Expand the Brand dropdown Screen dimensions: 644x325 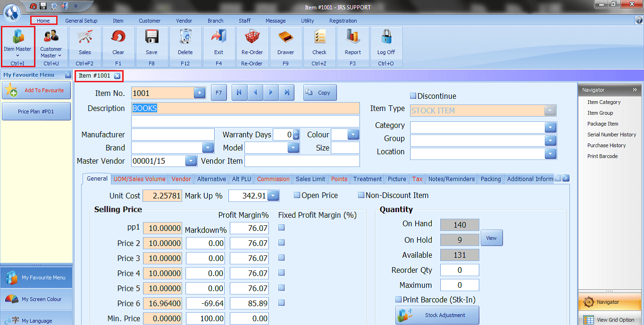[x=208, y=148]
